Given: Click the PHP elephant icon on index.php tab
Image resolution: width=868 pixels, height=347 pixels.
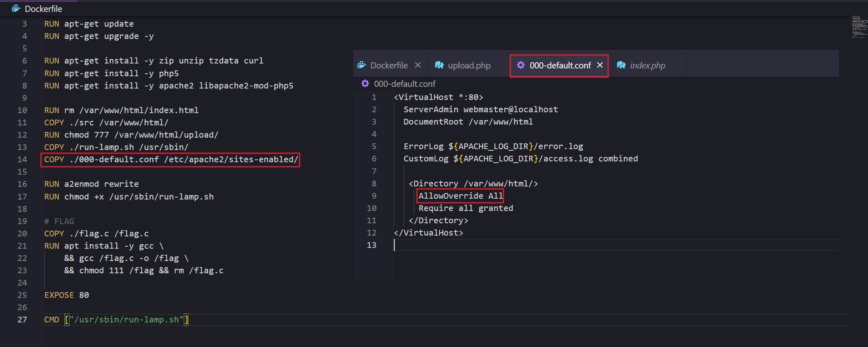Looking at the screenshot, I should coord(621,65).
